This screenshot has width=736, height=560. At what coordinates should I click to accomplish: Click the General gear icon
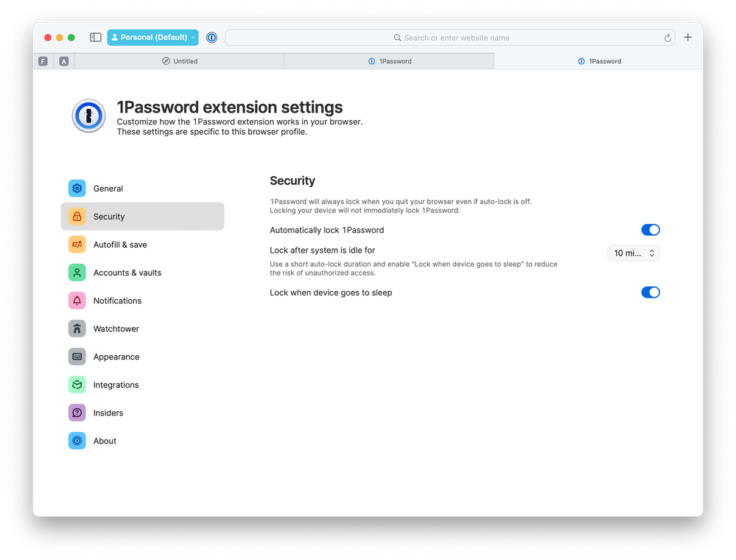[x=77, y=189]
